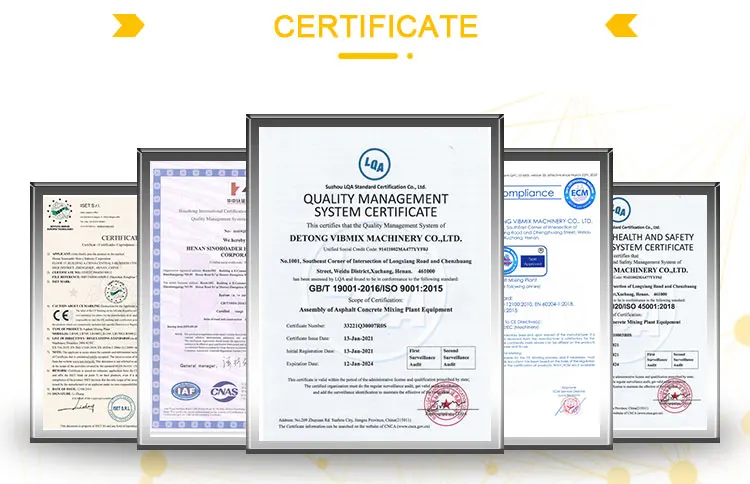Click GB/T 19001-2016/ISO 9001:2015 text
The image size is (750, 484).
point(376,288)
